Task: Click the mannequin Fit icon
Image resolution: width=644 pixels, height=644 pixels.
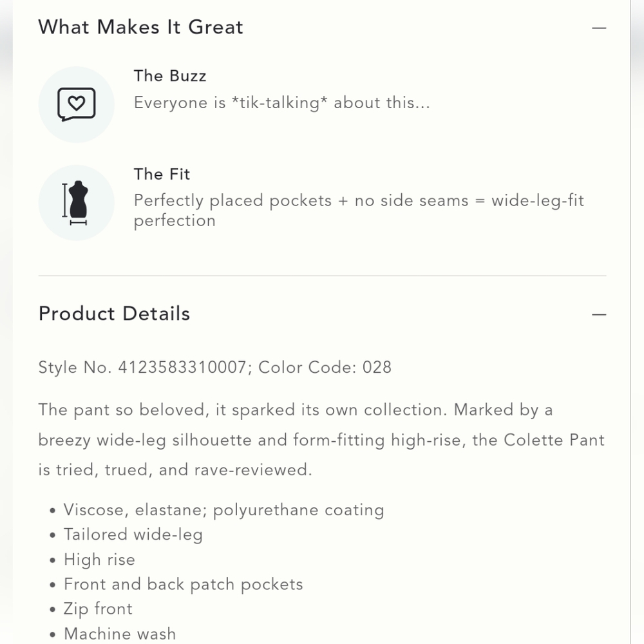Action: 77,203
